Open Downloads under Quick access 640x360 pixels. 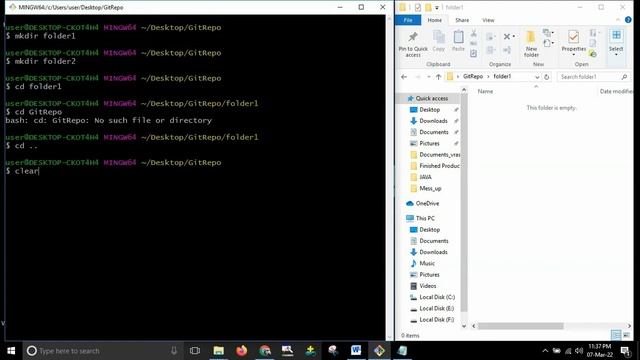[433, 121]
